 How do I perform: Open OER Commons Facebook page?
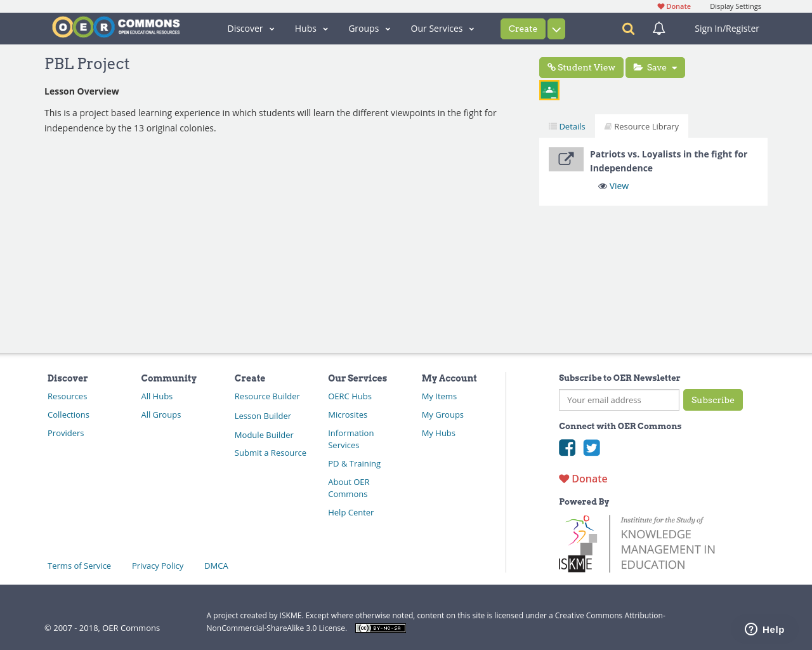[567, 448]
